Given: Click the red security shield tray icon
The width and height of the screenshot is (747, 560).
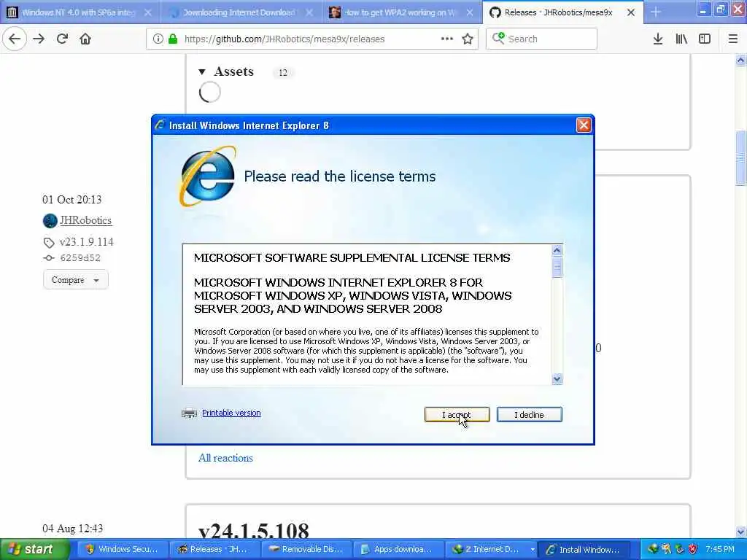Looking at the screenshot, I should (693, 550).
